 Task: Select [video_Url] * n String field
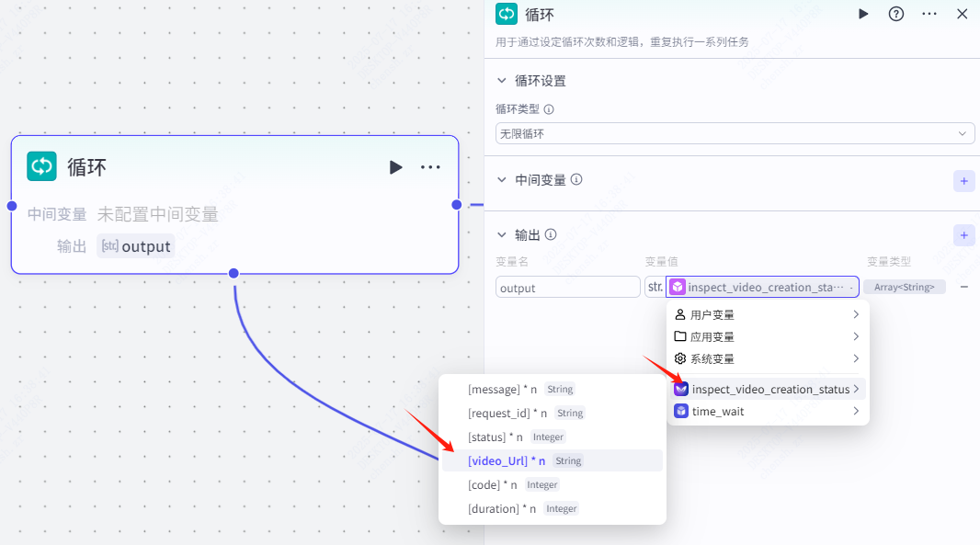click(553, 460)
